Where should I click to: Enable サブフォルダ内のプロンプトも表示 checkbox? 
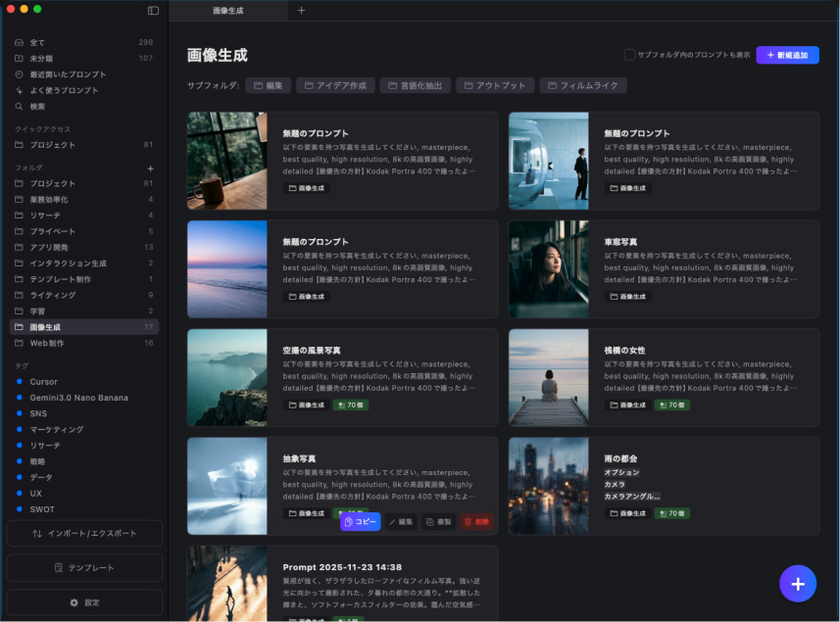click(x=629, y=55)
